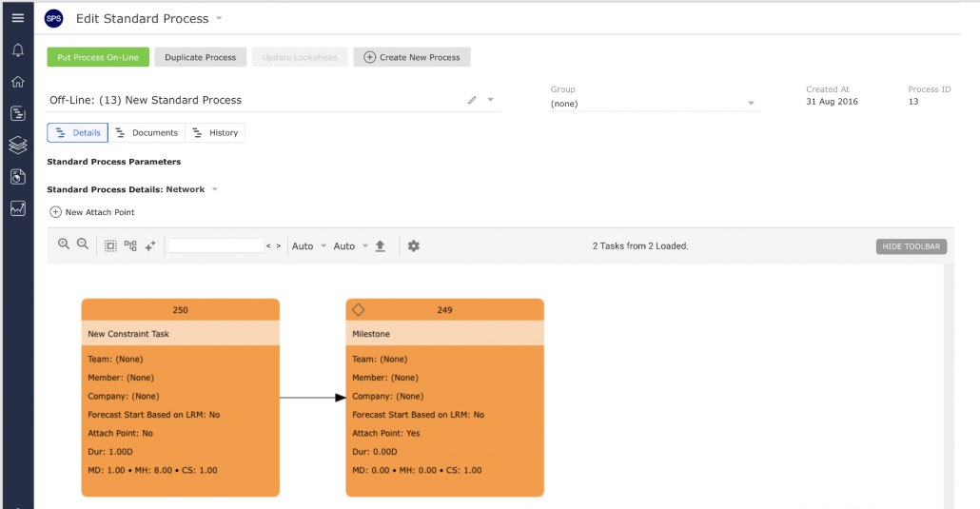Select task node 250 header

[x=180, y=309]
